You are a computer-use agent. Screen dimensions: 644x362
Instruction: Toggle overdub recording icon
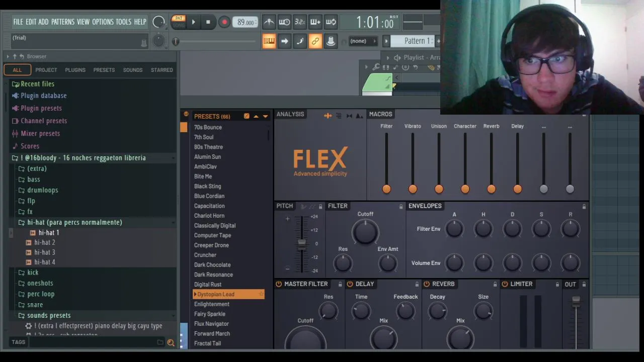tap(315, 22)
